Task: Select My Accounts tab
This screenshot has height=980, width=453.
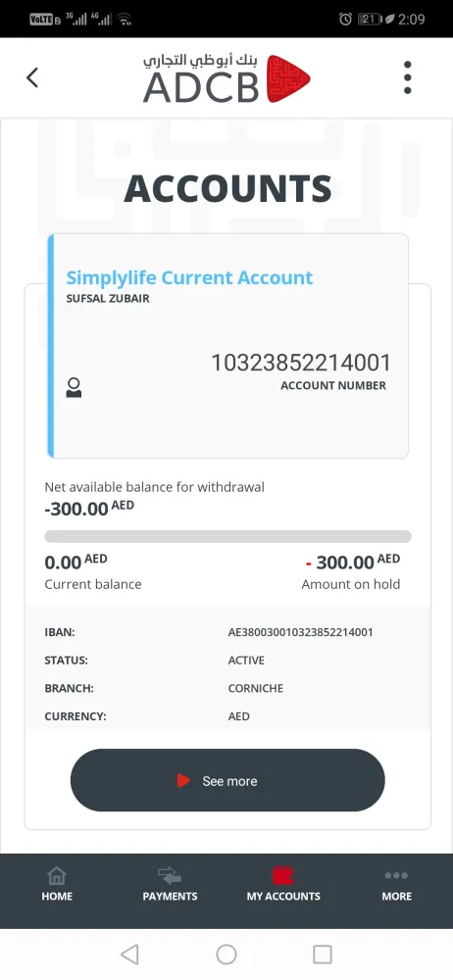Action: (x=282, y=884)
